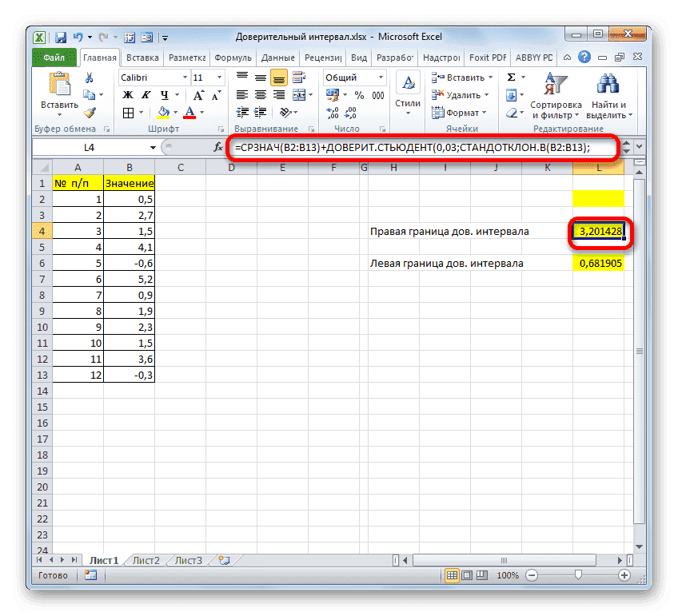This screenshot has width=678, height=616.
Task: Click the Clear (eraser) icon
Action: coord(511,112)
